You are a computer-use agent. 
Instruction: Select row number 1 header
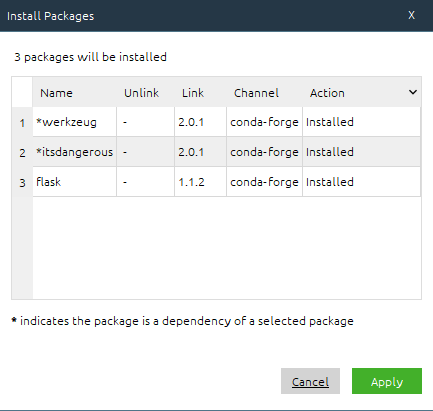click(22, 122)
